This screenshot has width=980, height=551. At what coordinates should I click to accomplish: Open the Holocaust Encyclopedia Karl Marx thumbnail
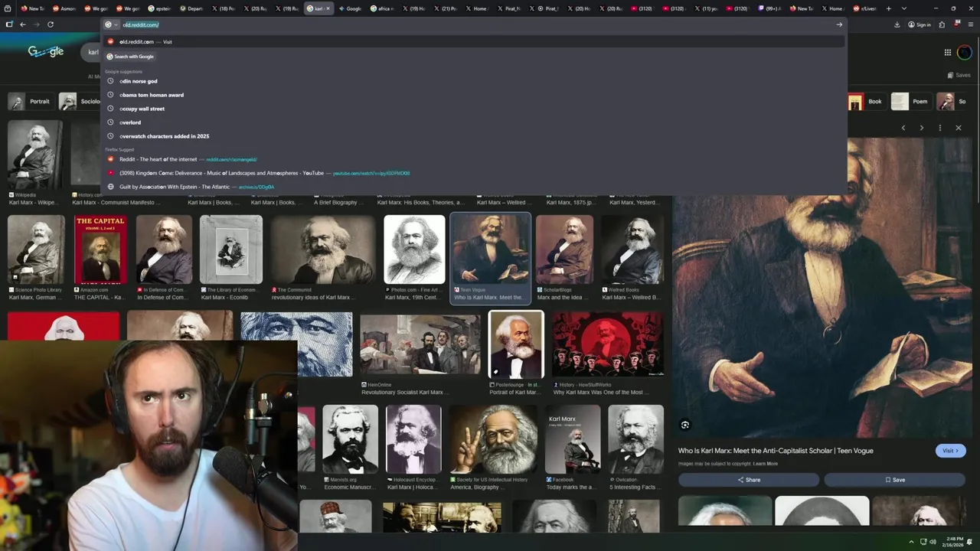coord(413,439)
